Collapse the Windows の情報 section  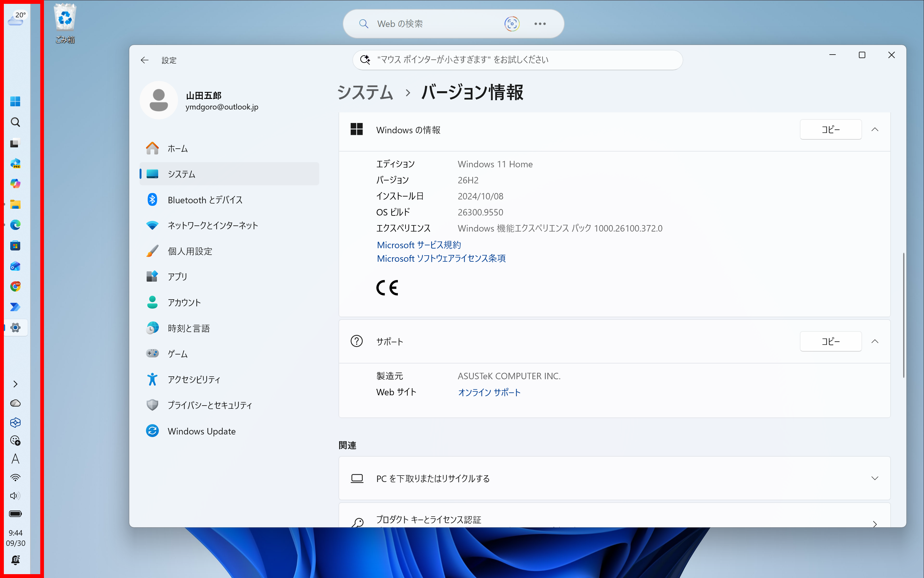point(875,130)
